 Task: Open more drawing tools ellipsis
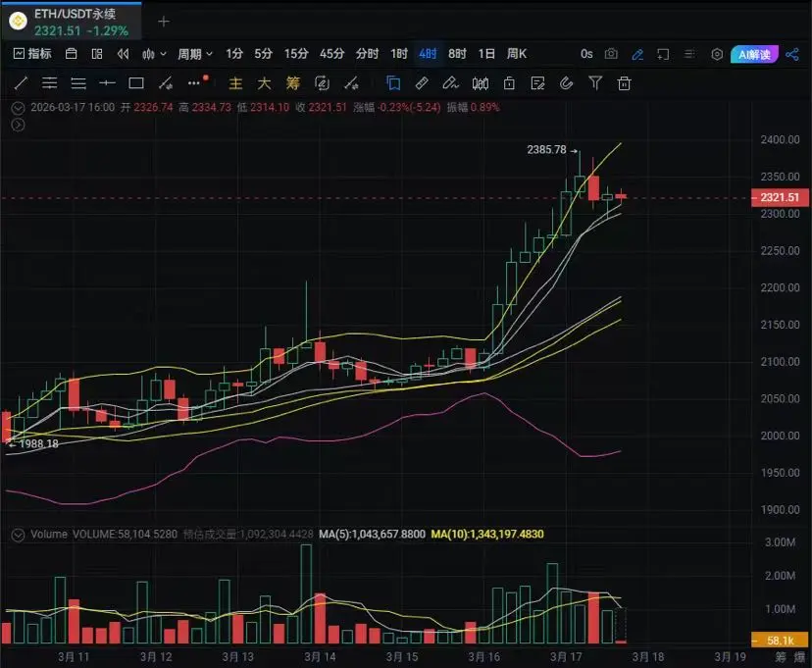(x=194, y=82)
